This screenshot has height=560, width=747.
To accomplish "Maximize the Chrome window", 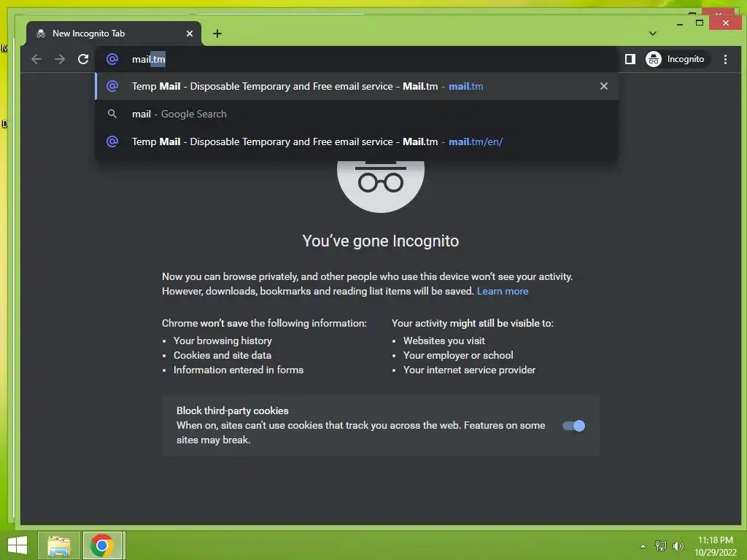I will 700,23.
